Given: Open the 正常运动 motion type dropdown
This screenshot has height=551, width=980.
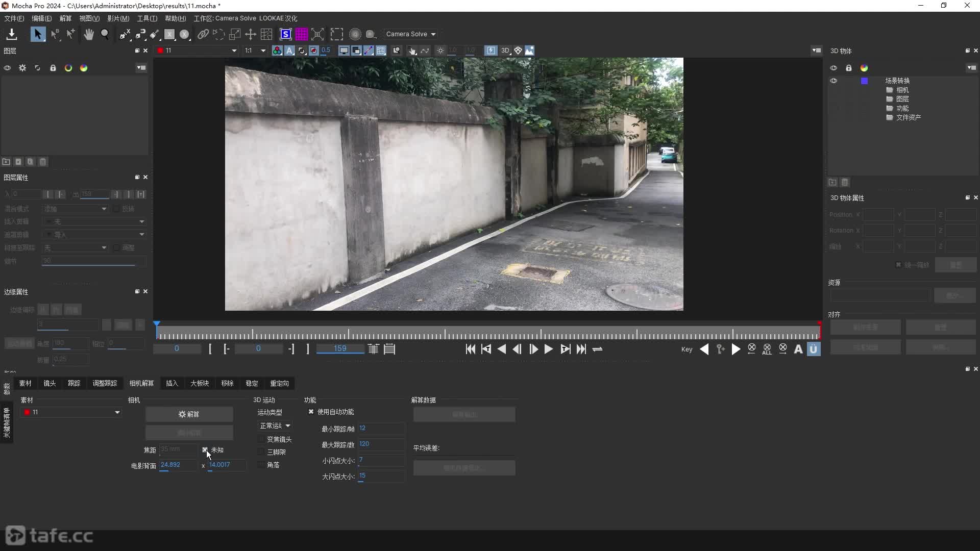Looking at the screenshot, I should [275, 425].
